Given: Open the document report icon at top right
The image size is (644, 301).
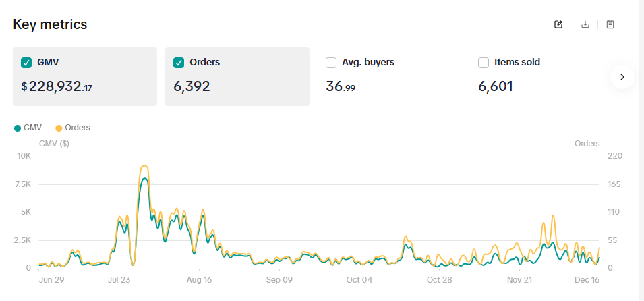Looking at the screenshot, I should 610,24.
